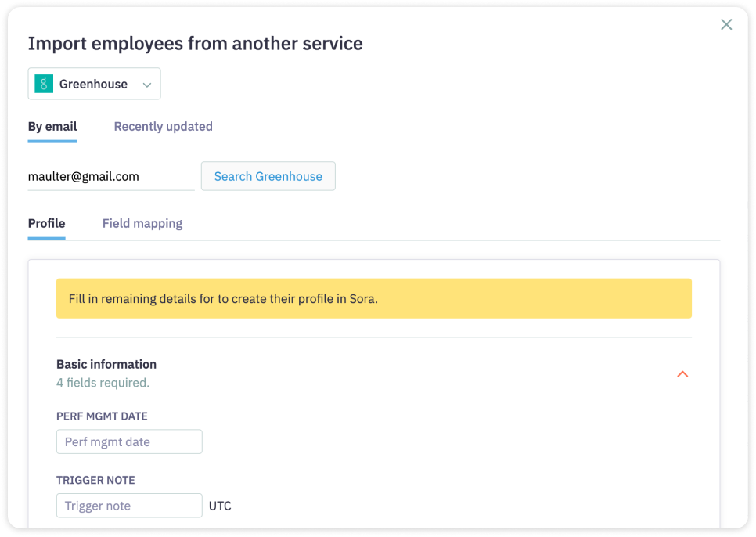Open the Profile tab
This screenshot has width=756, height=537.
46,224
